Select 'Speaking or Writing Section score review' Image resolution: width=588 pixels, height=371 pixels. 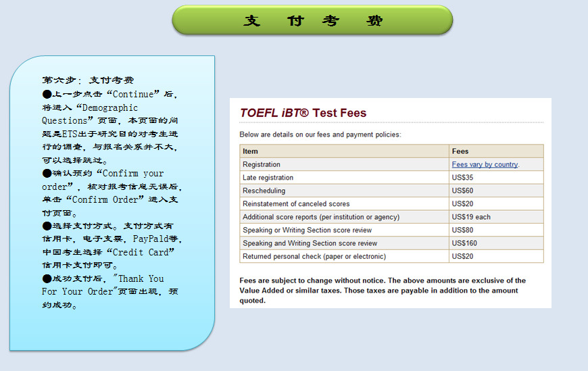click(308, 230)
